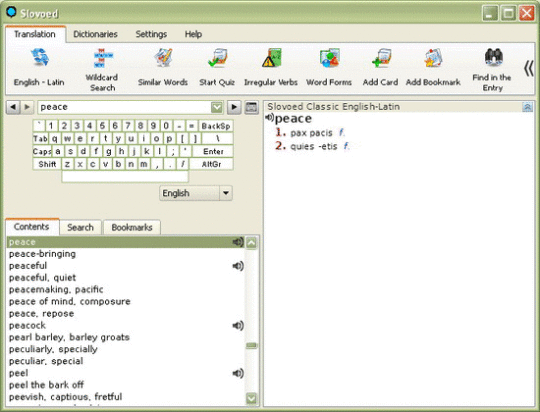Image resolution: width=540 pixels, height=412 pixels.
Task: Click the contents list scrollbar thumb
Action: click(x=252, y=346)
